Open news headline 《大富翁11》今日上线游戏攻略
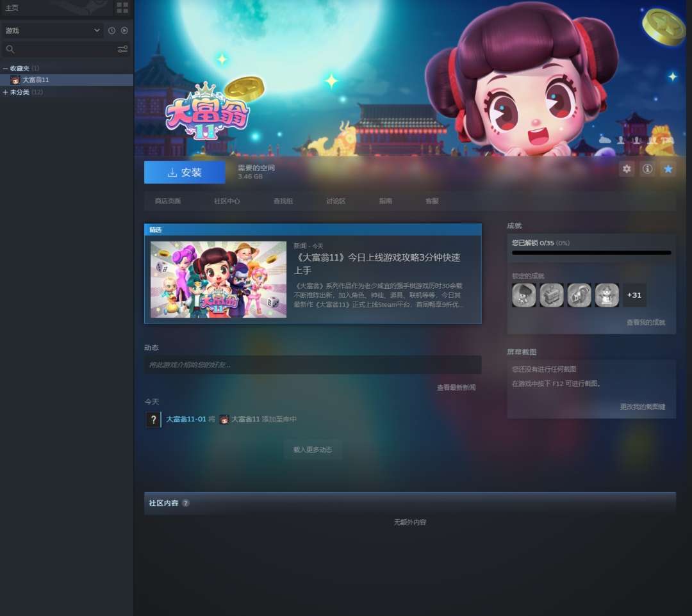The image size is (692, 616). point(377,264)
